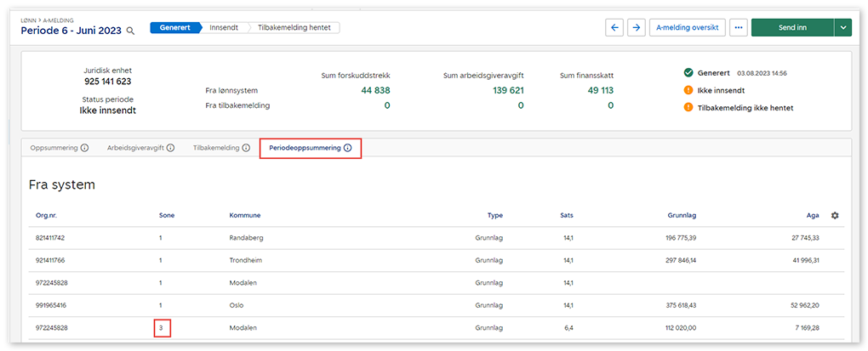Viewport: 868px width, 351px height.
Task: Switch to the Oppsummering tab
Action: (54, 148)
